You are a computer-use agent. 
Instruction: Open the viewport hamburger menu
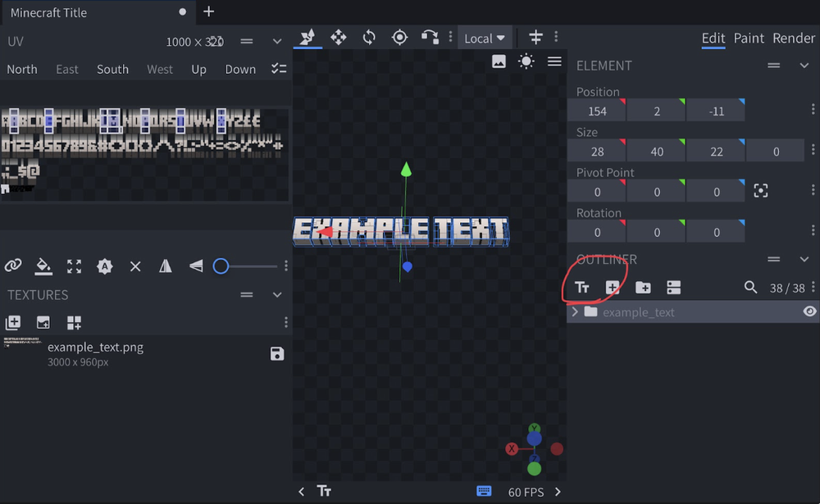pyautogui.click(x=554, y=61)
